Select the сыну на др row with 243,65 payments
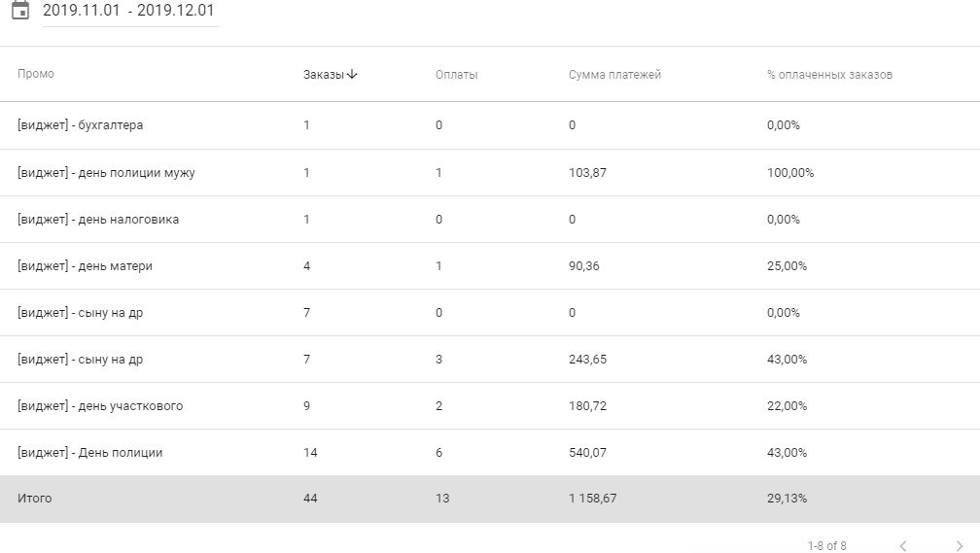 [x=81, y=360]
